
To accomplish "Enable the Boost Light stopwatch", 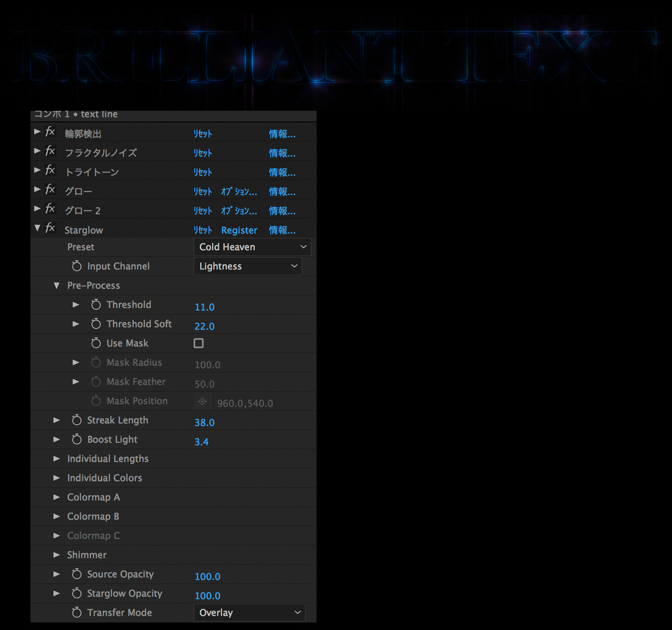I will coord(77,439).
